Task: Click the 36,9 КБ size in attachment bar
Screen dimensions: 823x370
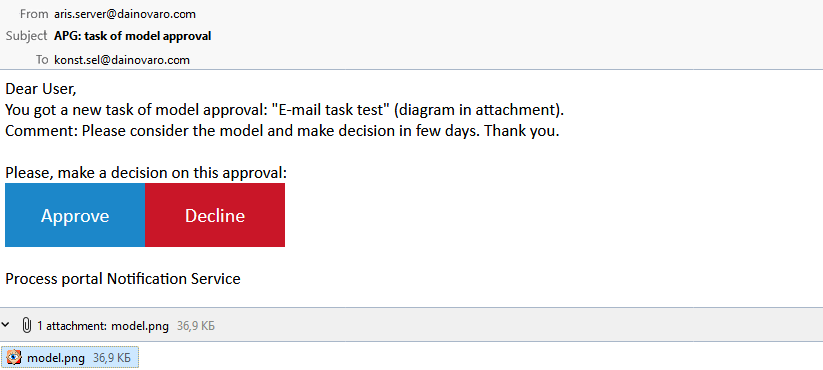Action: coord(196,326)
